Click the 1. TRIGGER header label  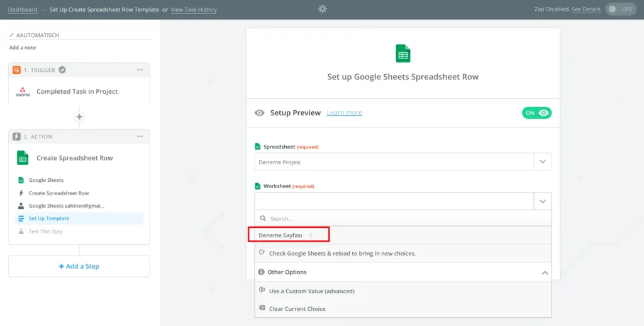coord(40,70)
